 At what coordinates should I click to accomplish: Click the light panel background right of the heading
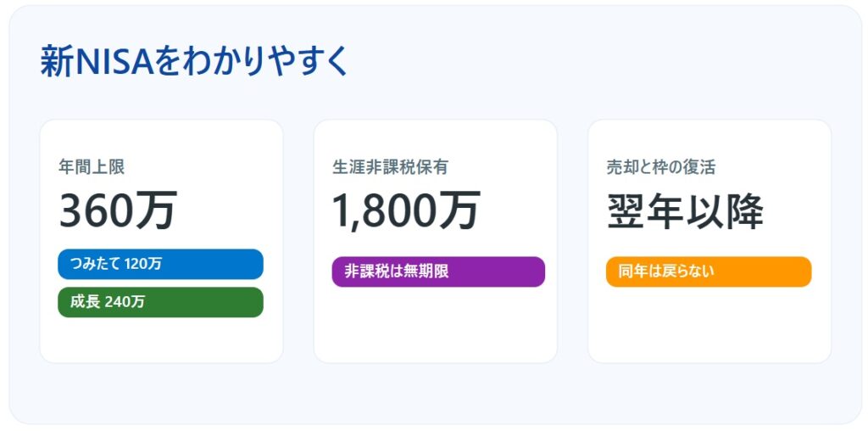point(593,62)
